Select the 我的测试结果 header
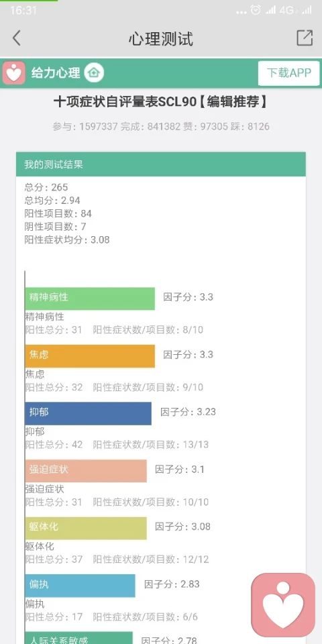322x644 pixels. (161, 164)
